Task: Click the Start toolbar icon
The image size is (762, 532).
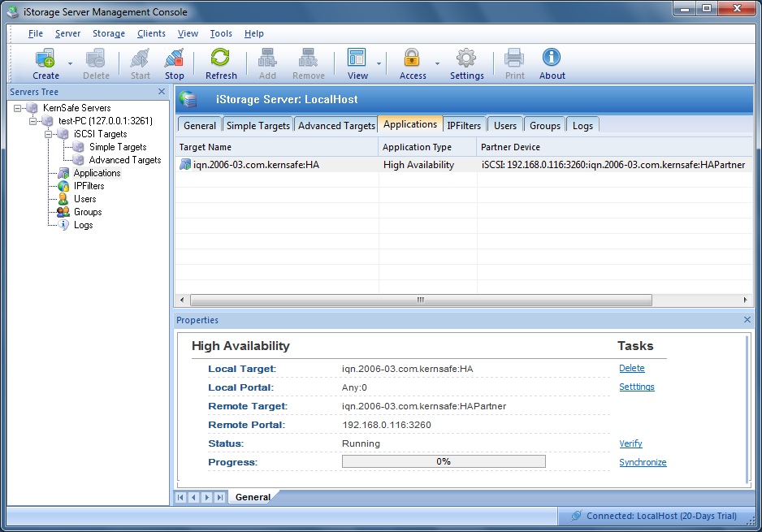Action: pos(140,58)
